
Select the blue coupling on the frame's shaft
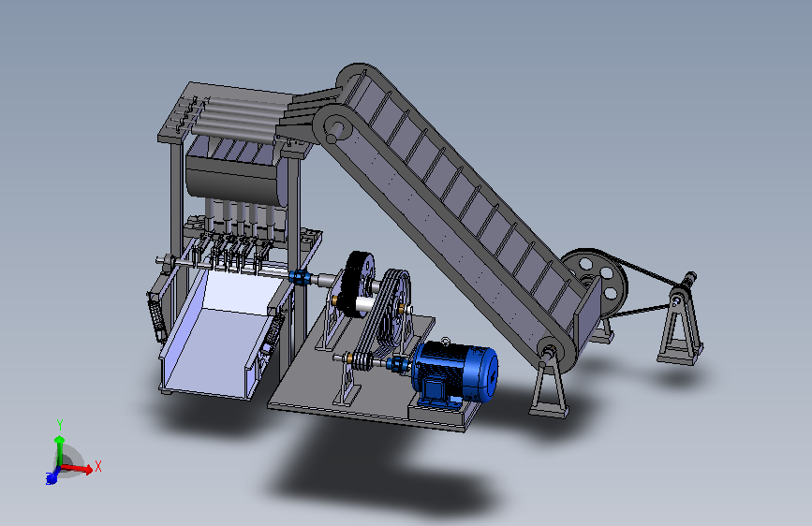click(x=300, y=277)
